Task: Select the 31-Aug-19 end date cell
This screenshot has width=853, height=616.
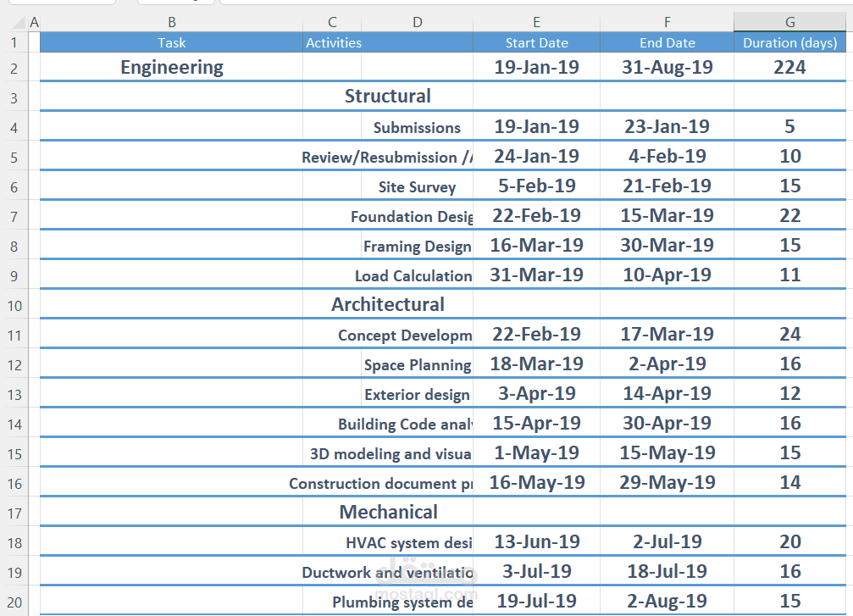Action: [x=667, y=67]
